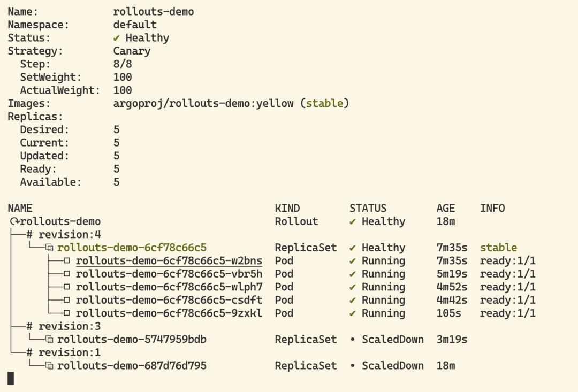Click the ReplicaSet icon for rollouts-demo-5747959bdb
This screenshot has width=578, height=392.
(49, 340)
